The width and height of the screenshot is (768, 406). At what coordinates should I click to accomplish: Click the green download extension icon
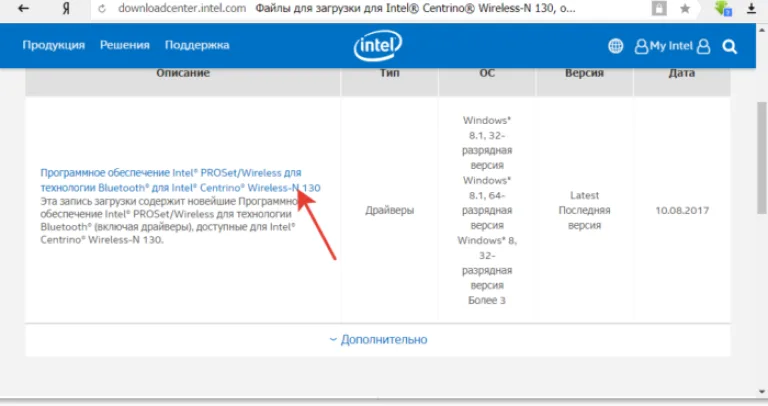[x=722, y=8]
